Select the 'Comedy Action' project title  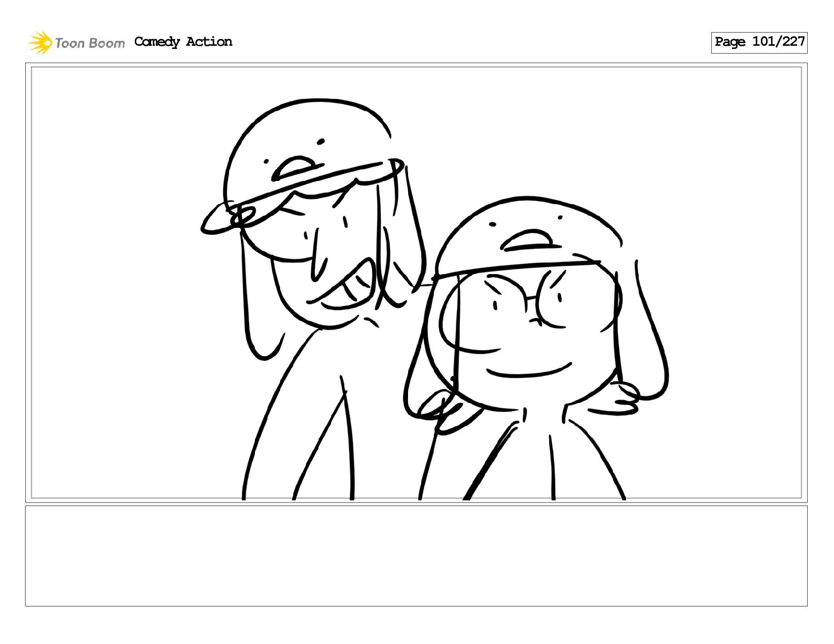tap(183, 42)
